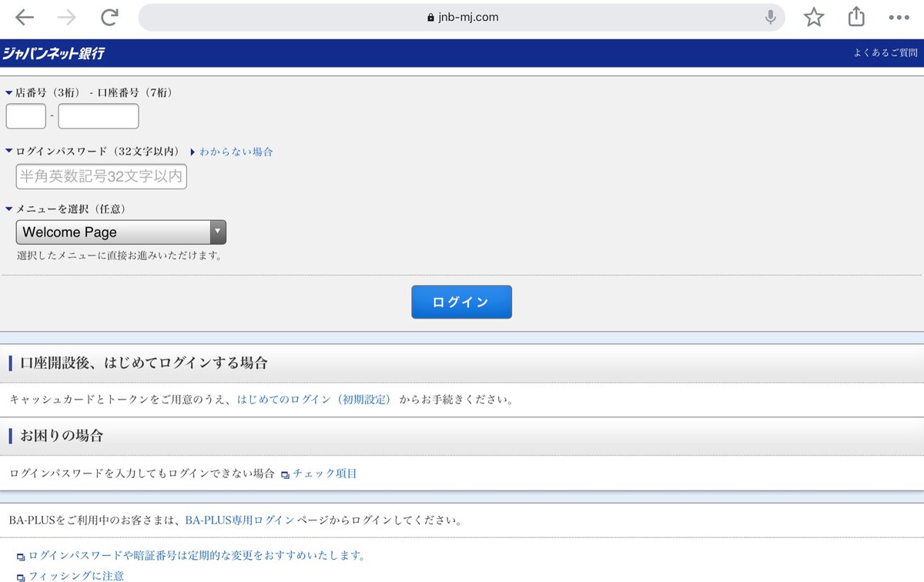Image resolution: width=924 pixels, height=582 pixels.
Task: Reload the page with the refresh icon
Action: click(x=110, y=17)
